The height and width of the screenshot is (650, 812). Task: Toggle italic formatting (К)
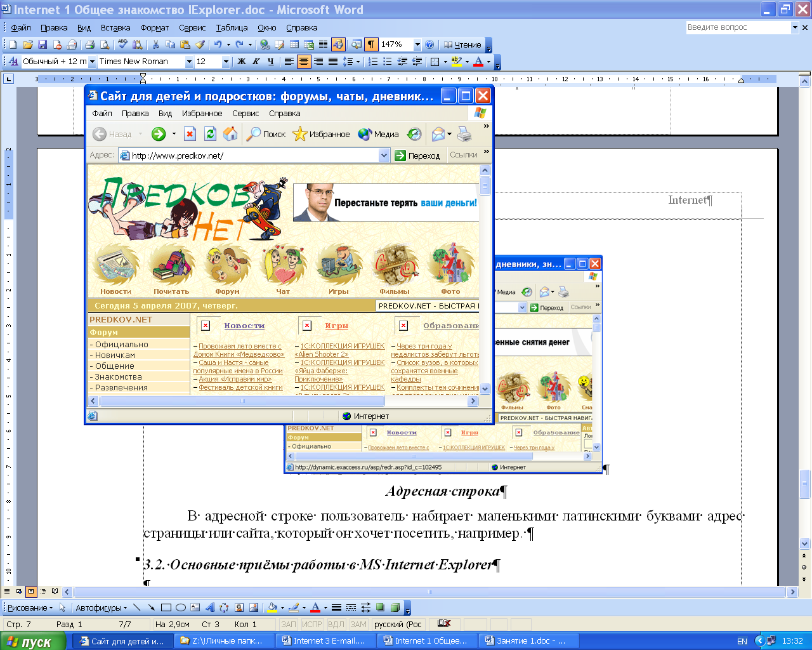pos(256,62)
